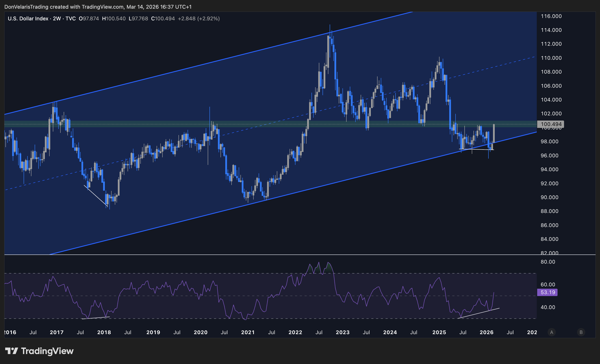This screenshot has width=600, height=364.
Task: Click the circular A auto-scale button
Action: tap(551, 332)
